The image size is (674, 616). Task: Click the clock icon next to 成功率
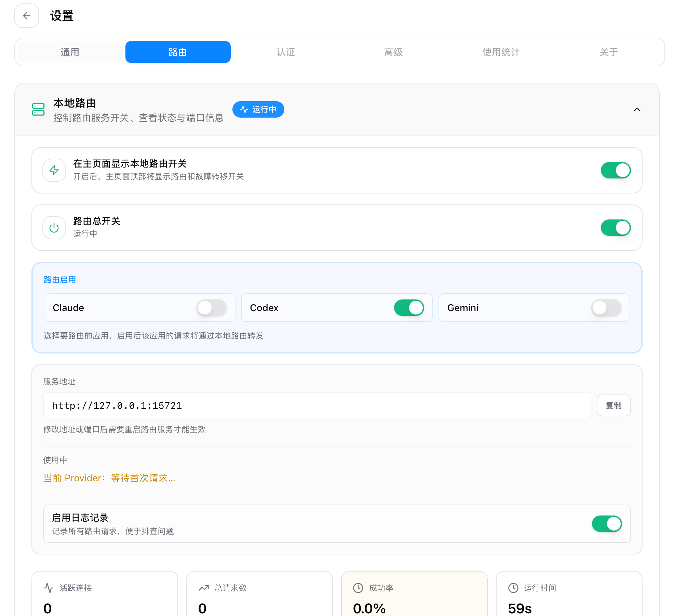[358, 588]
